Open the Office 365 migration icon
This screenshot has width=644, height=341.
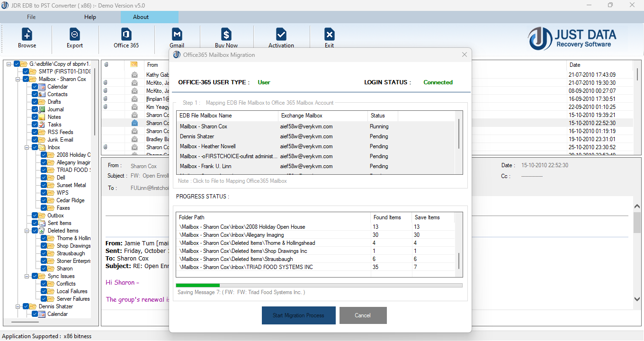[x=125, y=38]
